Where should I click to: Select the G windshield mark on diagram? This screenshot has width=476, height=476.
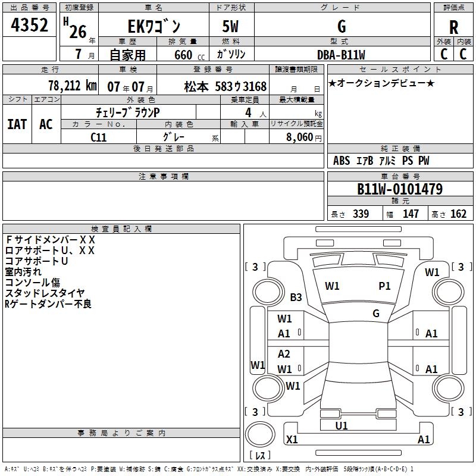[375, 313]
